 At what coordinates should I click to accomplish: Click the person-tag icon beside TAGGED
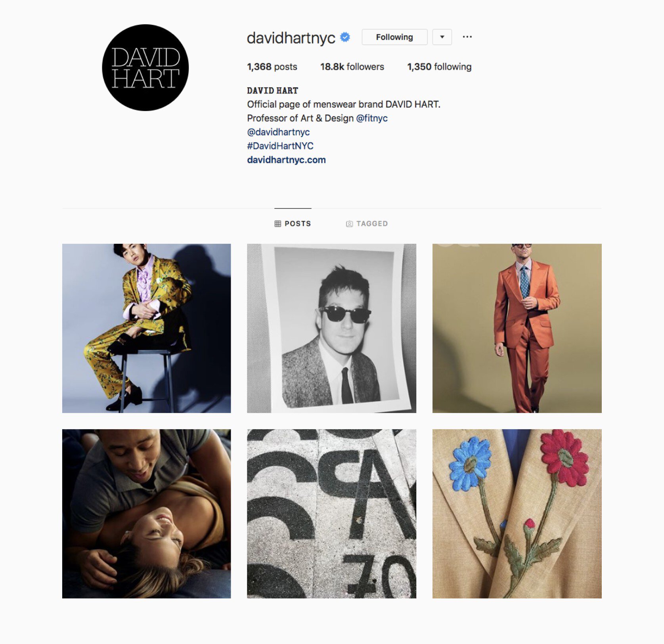tap(349, 224)
